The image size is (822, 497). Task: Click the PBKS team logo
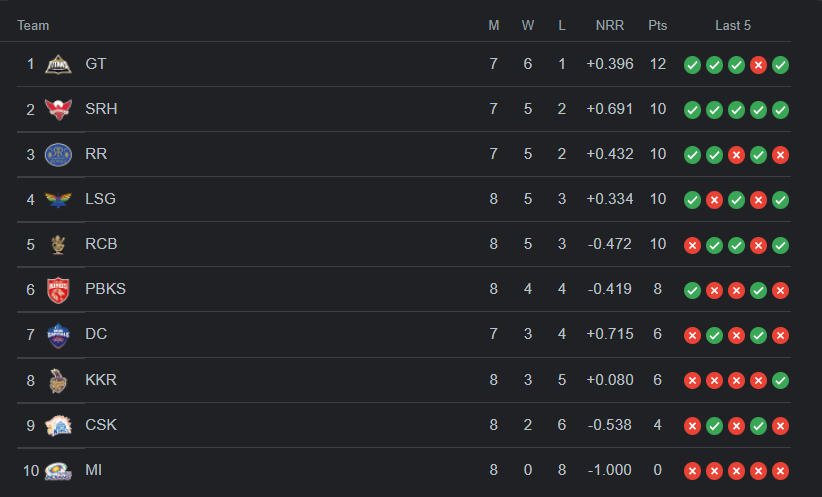pos(59,289)
